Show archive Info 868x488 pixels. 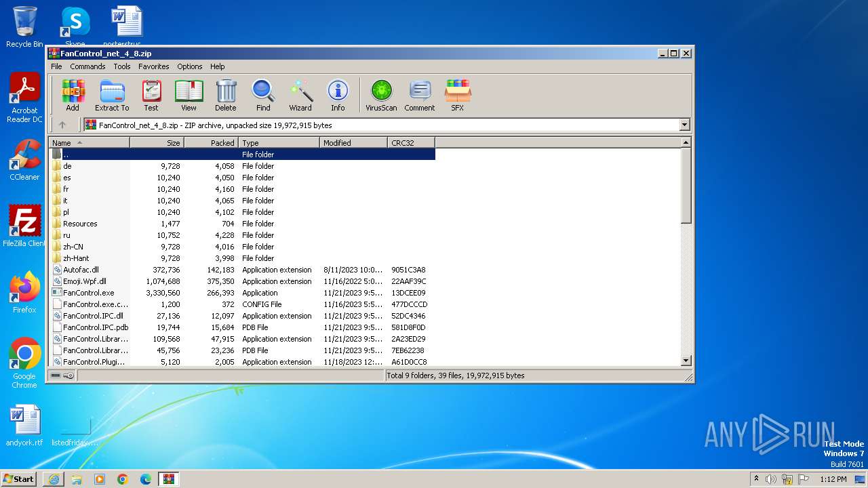tap(338, 96)
